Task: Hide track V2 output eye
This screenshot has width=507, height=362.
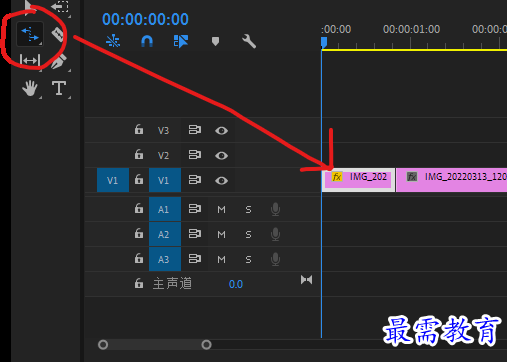Action: (221, 155)
